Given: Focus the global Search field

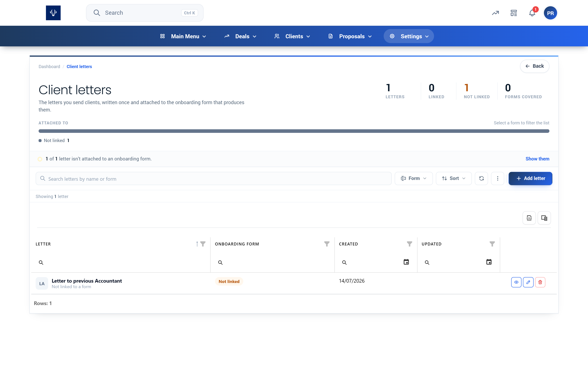Looking at the screenshot, I should [145, 13].
